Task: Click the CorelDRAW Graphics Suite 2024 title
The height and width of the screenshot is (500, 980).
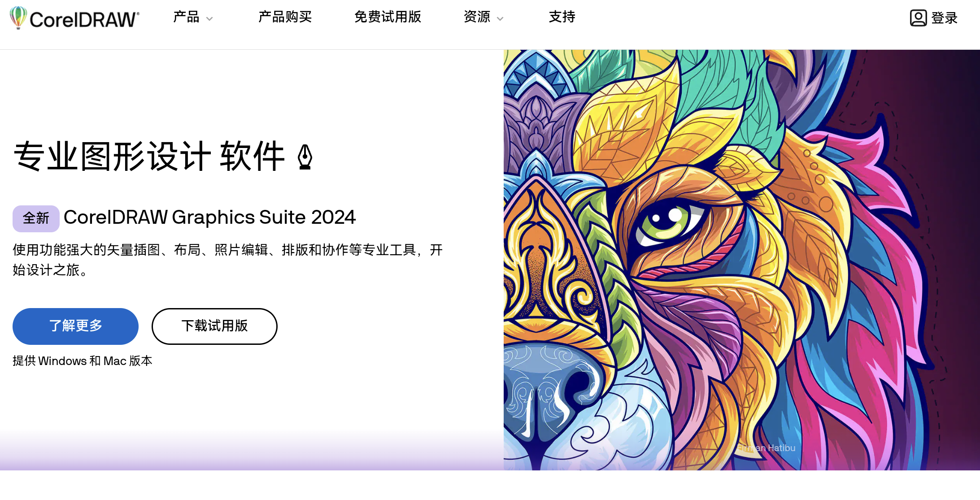Action: tap(209, 217)
